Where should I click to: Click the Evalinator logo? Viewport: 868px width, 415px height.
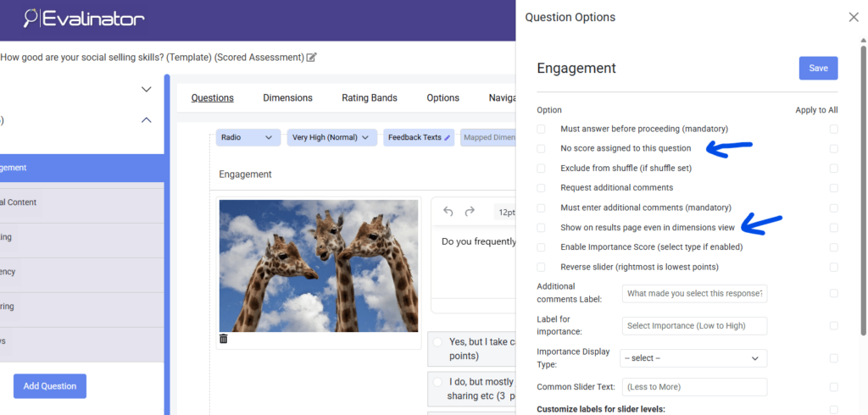pyautogui.click(x=84, y=19)
